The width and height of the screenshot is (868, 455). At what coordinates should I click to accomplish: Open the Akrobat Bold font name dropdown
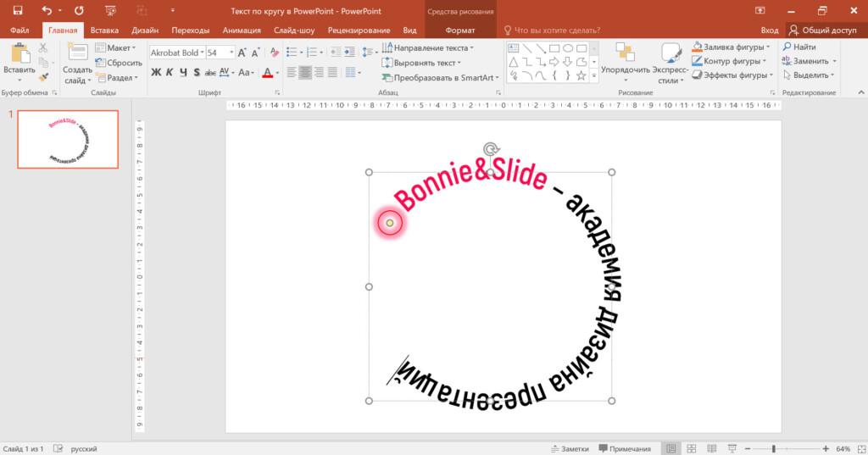pyautogui.click(x=201, y=53)
